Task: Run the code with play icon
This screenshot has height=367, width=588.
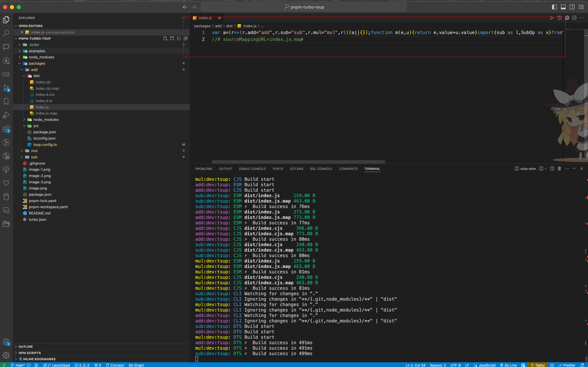Action: [x=552, y=18]
